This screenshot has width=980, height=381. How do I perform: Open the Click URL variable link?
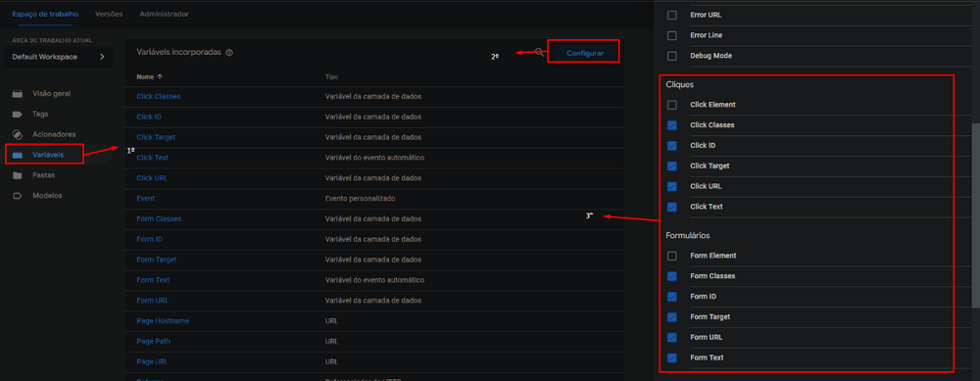point(152,178)
